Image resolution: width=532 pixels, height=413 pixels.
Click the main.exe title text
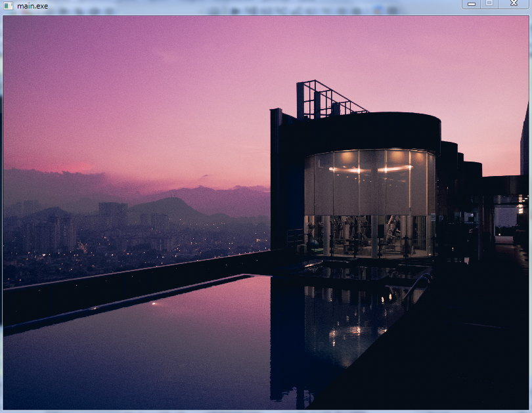pyautogui.click(x=32, y=6)
